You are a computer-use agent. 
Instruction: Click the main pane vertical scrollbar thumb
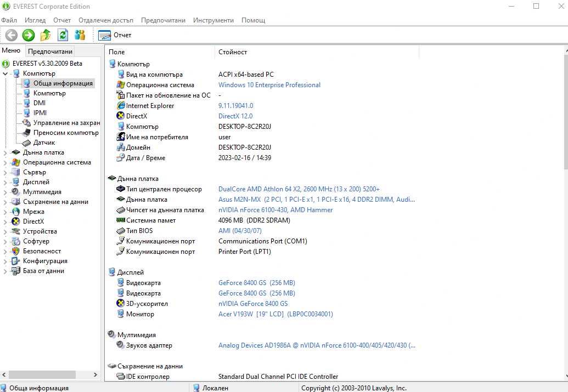click(x=566, y=112)
